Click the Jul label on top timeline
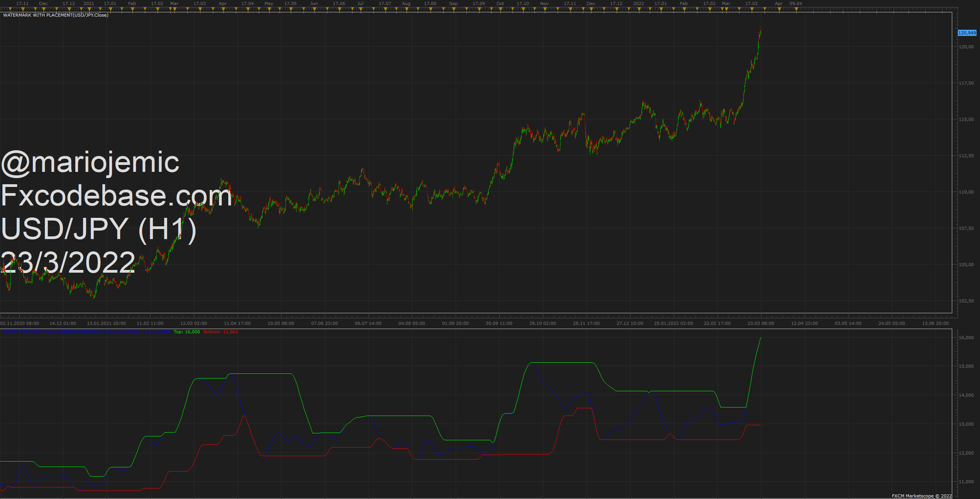The image size is (980, 499). pyautogui.click(x=360, y=3)
